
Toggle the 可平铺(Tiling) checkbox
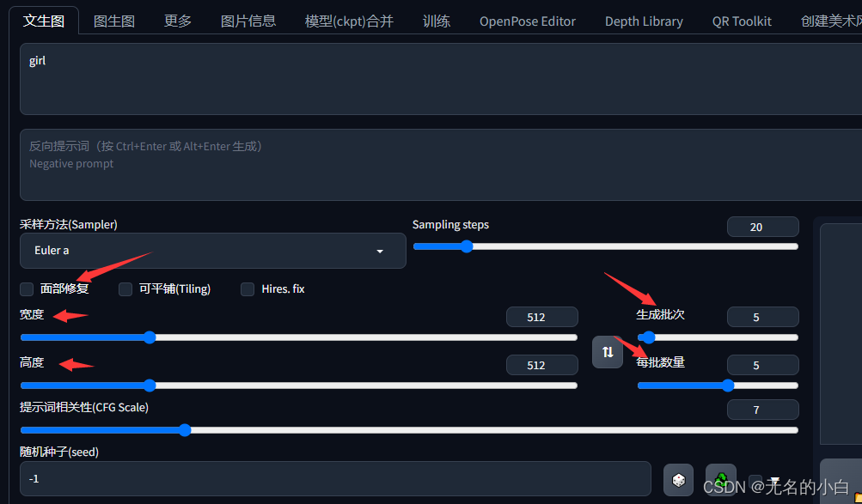(125, 288)
